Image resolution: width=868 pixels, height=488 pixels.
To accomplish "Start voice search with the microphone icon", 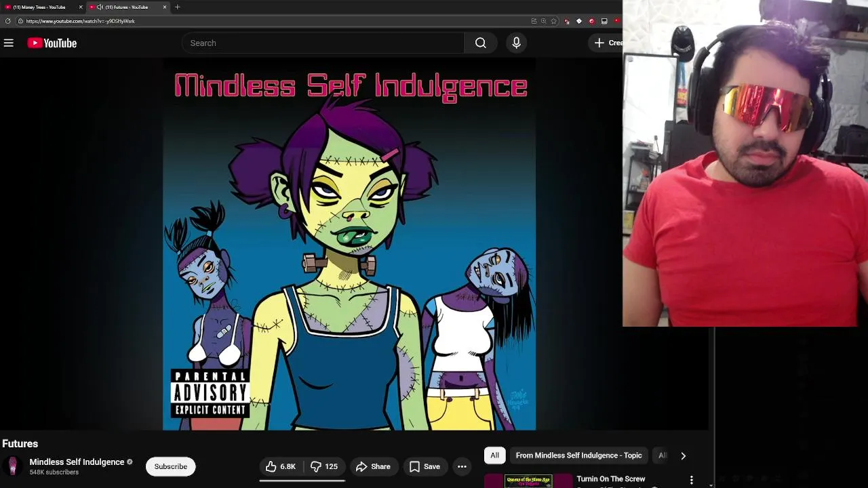I will point(516,43).
